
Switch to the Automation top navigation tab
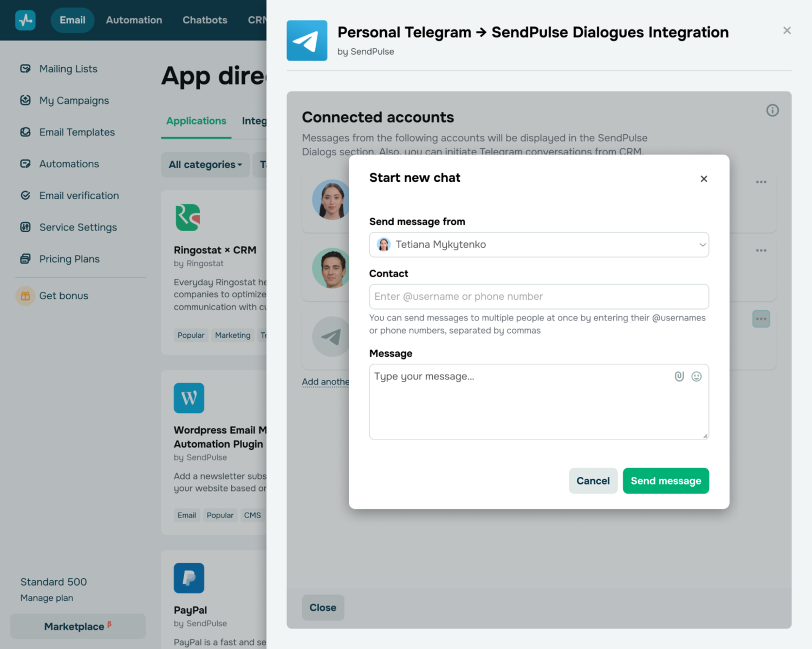coord(134,20)
